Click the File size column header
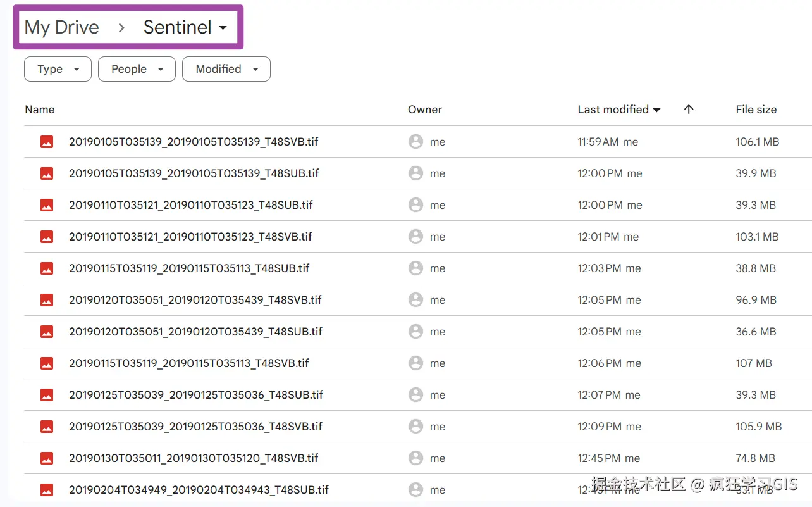Viewport: 812px width, 507px height. (756, 110)
